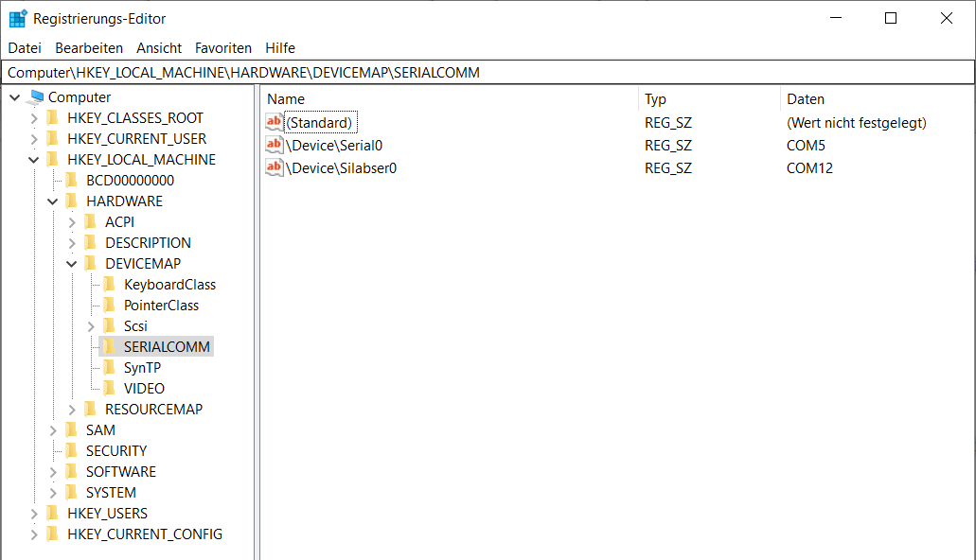Expand the HKEY_USERS key
This screenshot has width=976, height=560.
point(34,514)
